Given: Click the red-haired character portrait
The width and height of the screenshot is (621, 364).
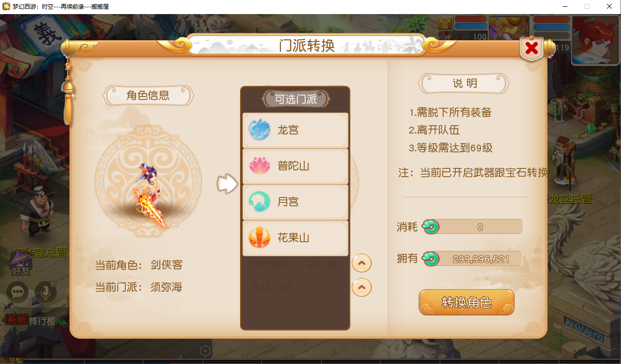Looking at the screenshot, I should click(596, 40).
